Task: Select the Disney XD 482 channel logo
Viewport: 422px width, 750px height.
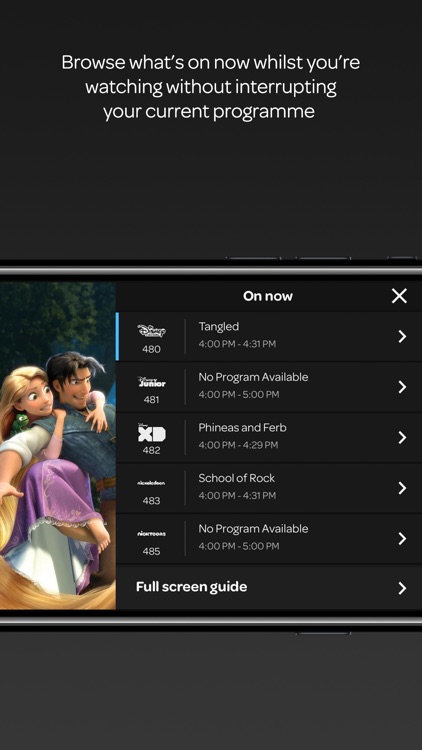Action: click(x=151, y=433)
